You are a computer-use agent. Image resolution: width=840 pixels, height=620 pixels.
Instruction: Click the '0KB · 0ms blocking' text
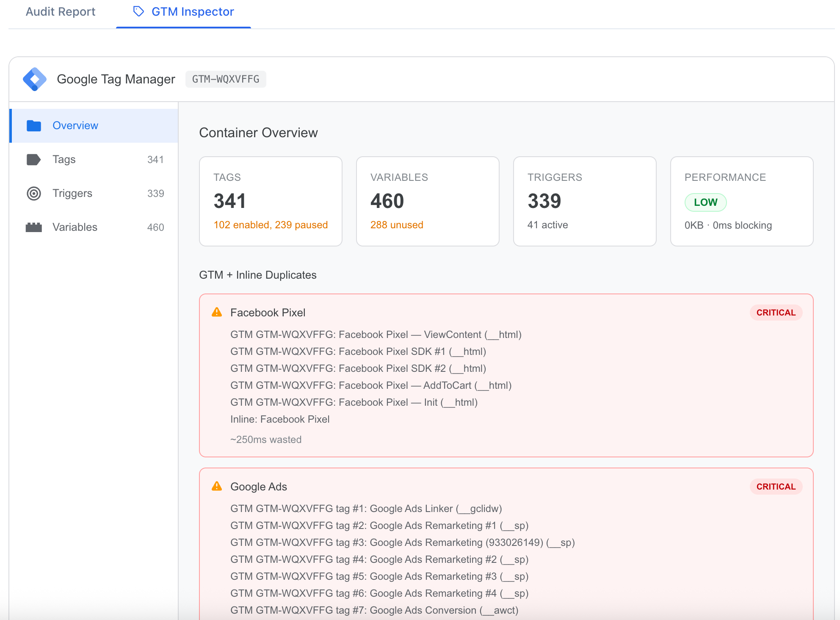pos(728,225)
